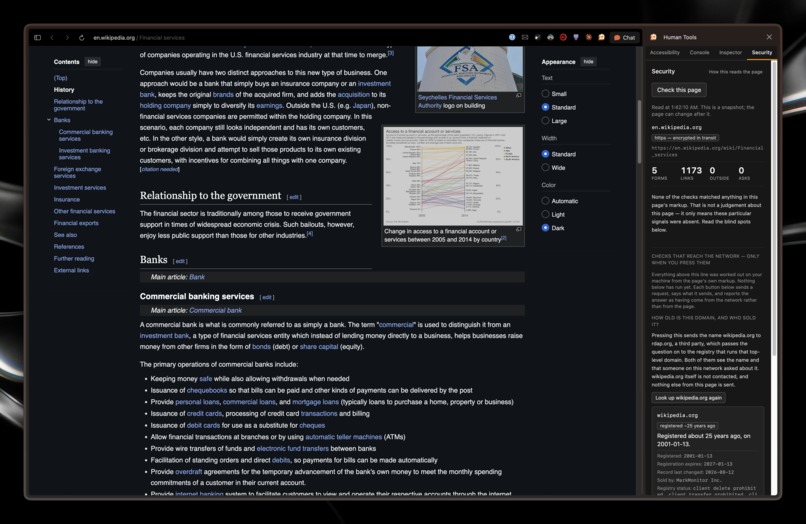The image size is (806, 524).
Task: Click the cream chat-bubble extension icon left of Chat
Action: pyautogui.click(x=601, y=37)
